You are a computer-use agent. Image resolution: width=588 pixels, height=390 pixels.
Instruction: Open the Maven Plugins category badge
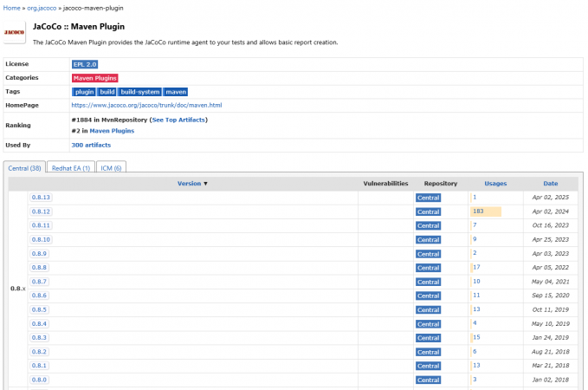click(x=95, y=78)
